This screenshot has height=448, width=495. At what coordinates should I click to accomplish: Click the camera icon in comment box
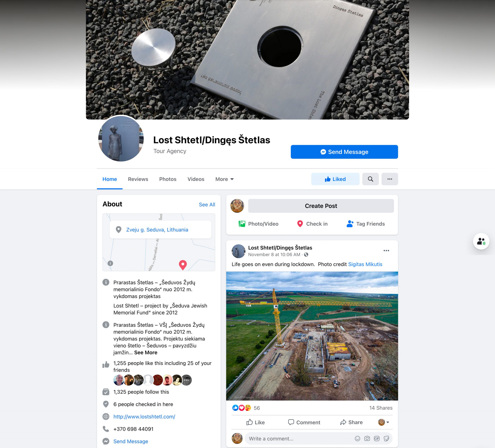pyautogui.click(x=367, y=438)
